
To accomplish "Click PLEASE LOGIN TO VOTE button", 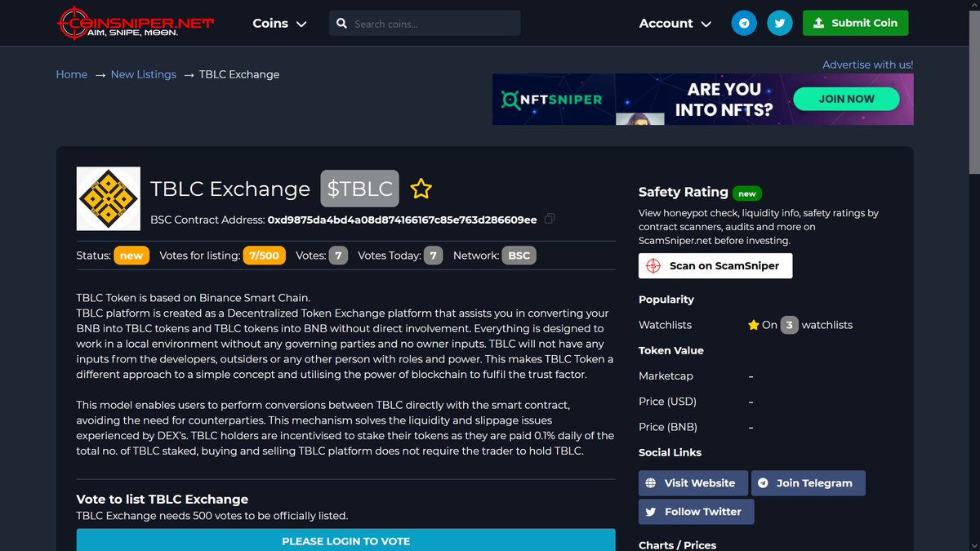I will (345, 540).
